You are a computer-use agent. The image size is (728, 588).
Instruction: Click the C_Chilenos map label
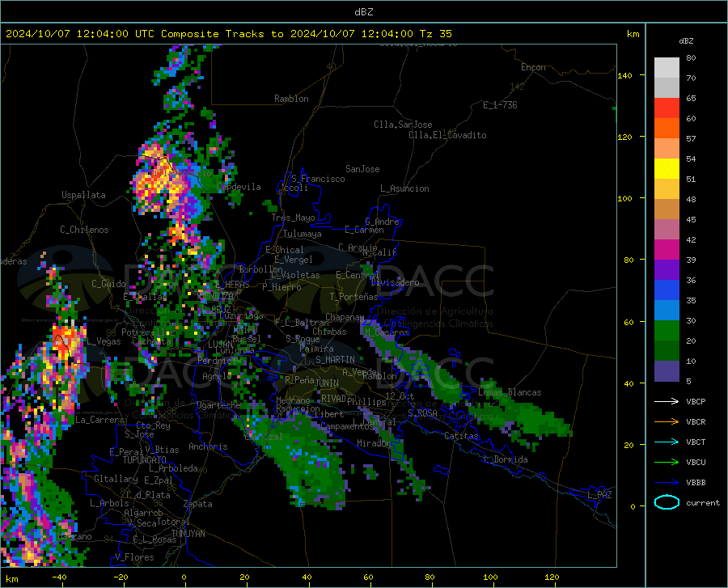(x=84, y=230)
